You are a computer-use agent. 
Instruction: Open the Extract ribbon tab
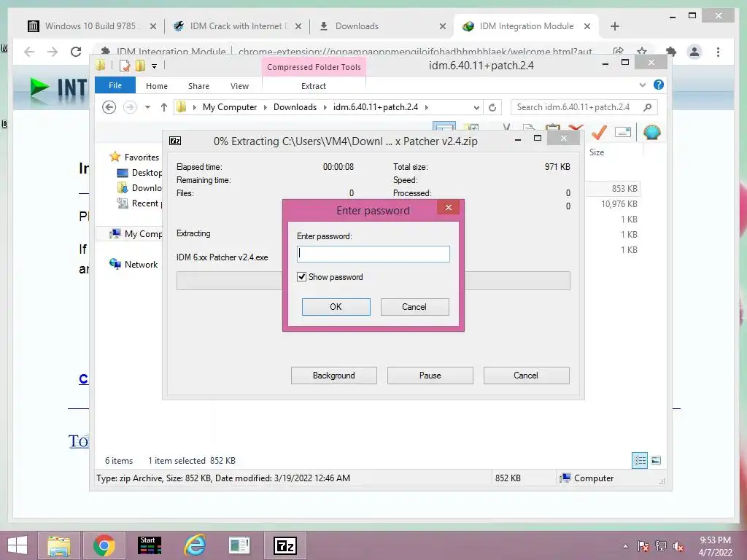[314, 86]
